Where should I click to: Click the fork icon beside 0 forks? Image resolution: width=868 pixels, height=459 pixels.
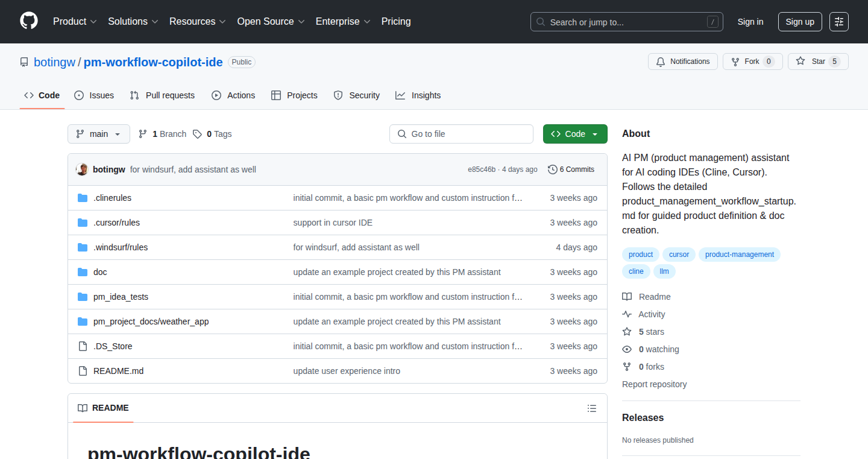(x=627, y=367)
